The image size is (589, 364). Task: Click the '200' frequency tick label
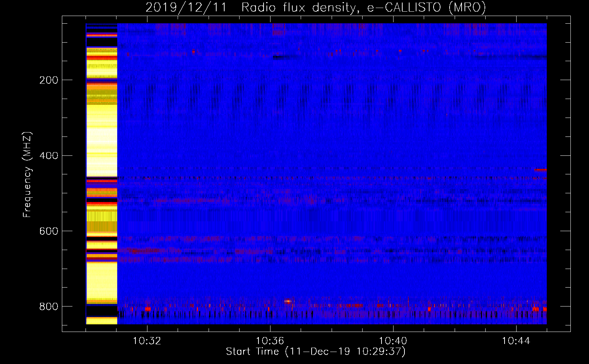(49, 80)
